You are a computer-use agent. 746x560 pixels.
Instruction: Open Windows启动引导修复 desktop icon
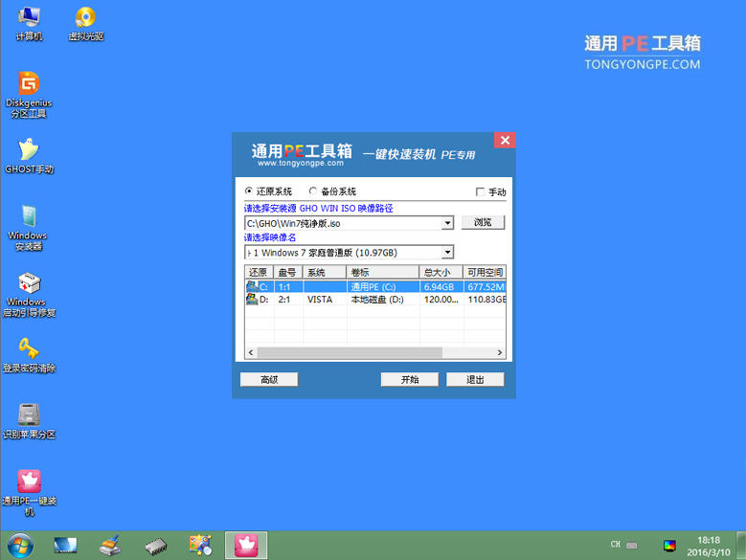[29, 284]
